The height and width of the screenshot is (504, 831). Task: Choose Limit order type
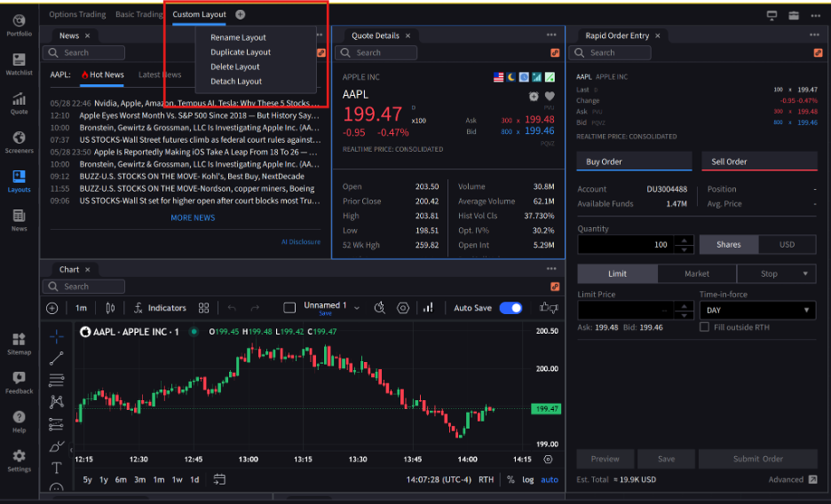(617, 273)
